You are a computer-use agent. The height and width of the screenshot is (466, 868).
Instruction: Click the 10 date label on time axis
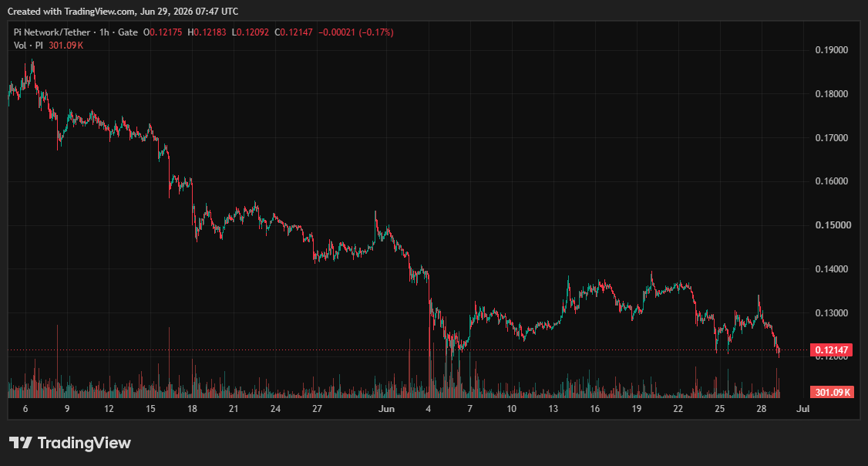512,408
